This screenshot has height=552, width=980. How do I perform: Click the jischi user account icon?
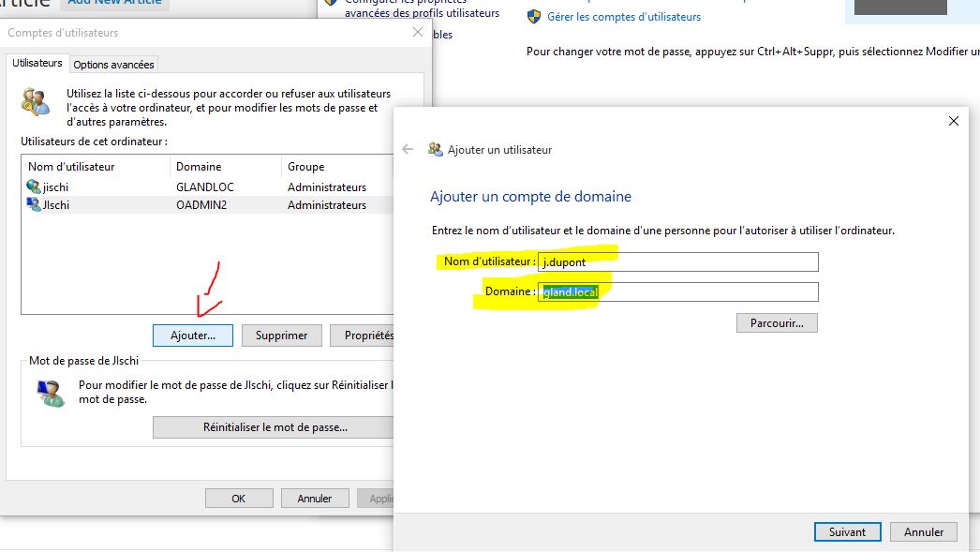pos(35,187)
